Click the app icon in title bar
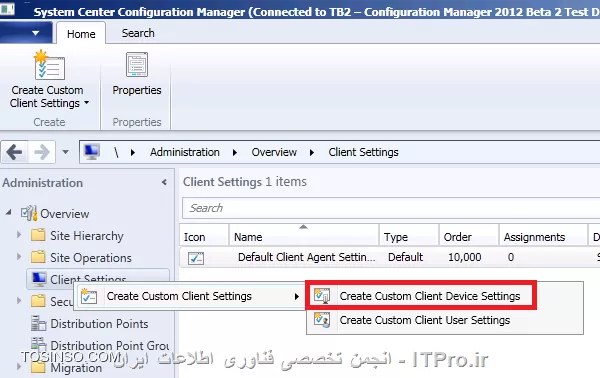 (7, 9)
